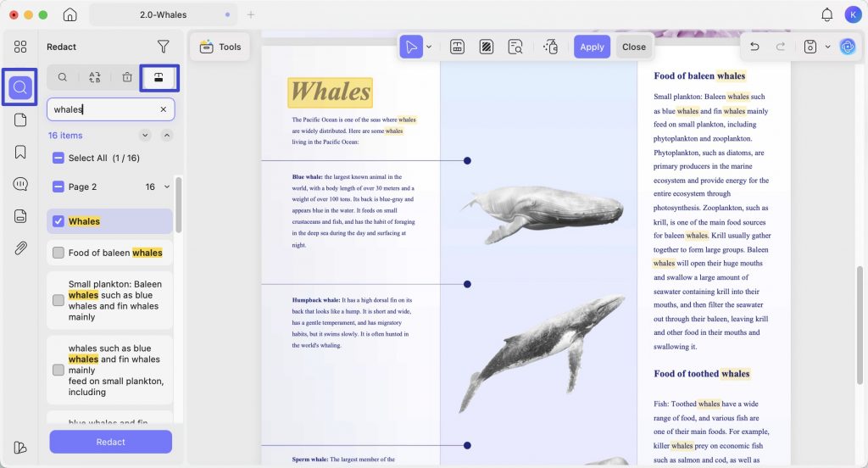Click the document vertical scrollbar

click(860, 325)
